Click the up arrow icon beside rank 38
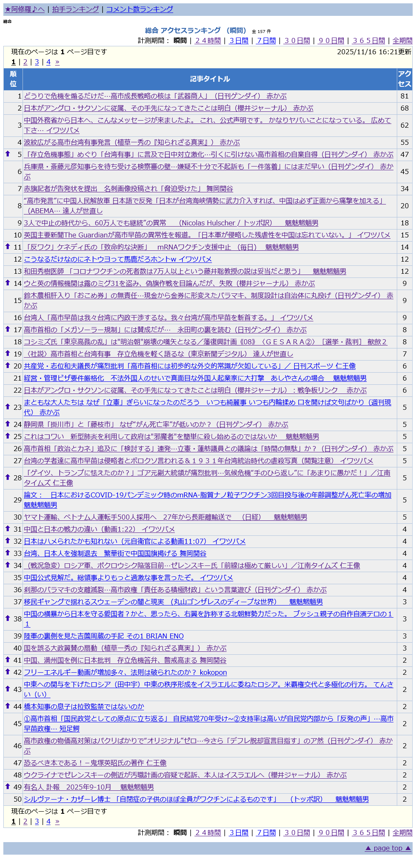The width and height of the screenshot is (416, 868). point(8,618)
